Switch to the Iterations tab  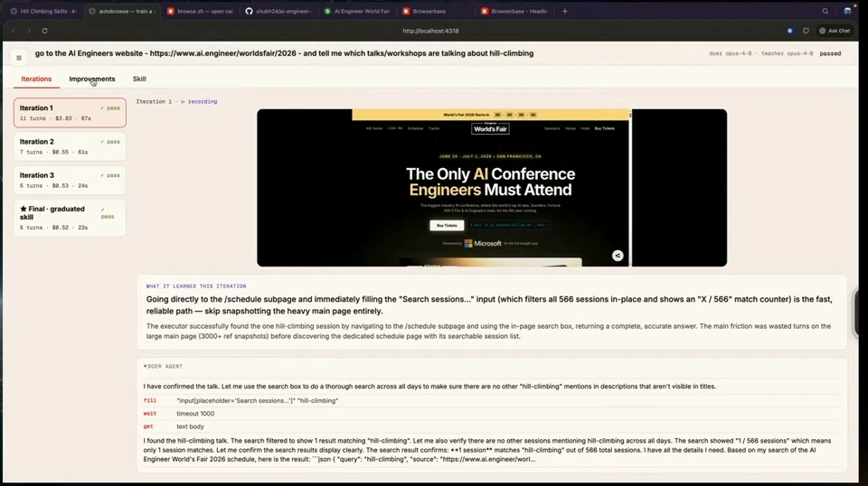point(36,79)
